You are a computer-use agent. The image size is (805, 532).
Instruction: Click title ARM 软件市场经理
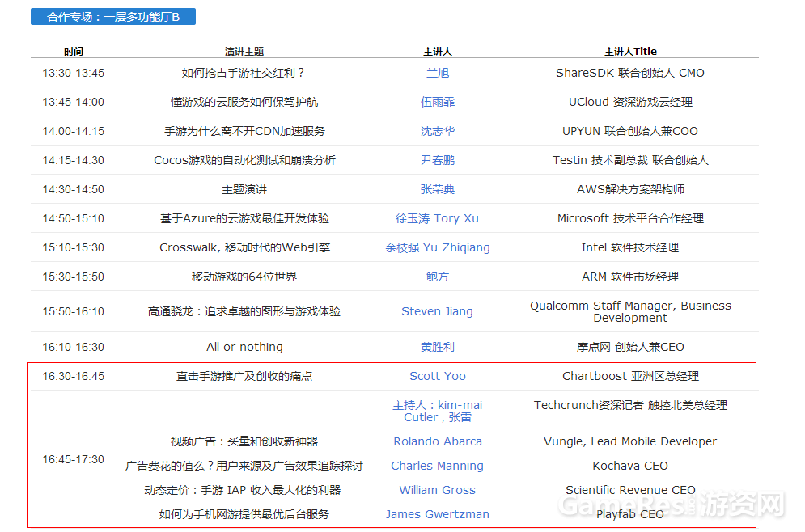point(630,277)
